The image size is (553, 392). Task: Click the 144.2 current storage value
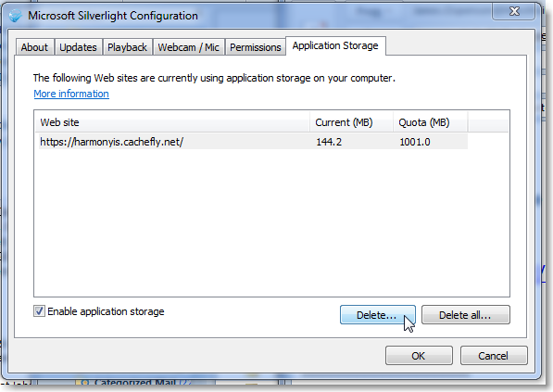click(x=329, y=142)
